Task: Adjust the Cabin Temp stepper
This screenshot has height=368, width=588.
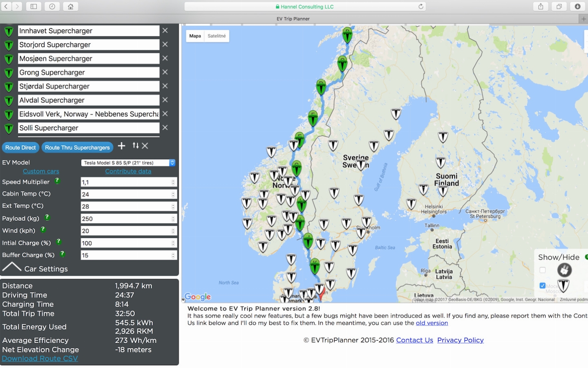Action: (x=173, y=194)
